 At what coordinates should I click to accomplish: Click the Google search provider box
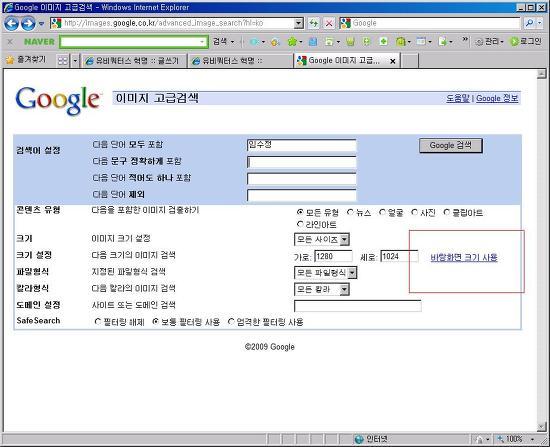coord(430,23)
